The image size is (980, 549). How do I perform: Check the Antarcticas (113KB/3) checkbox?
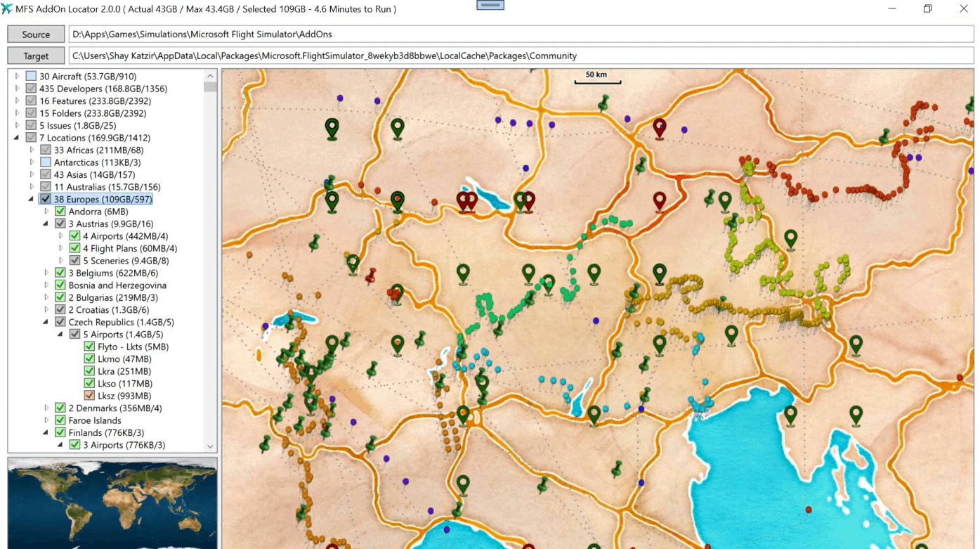[46, 162]
